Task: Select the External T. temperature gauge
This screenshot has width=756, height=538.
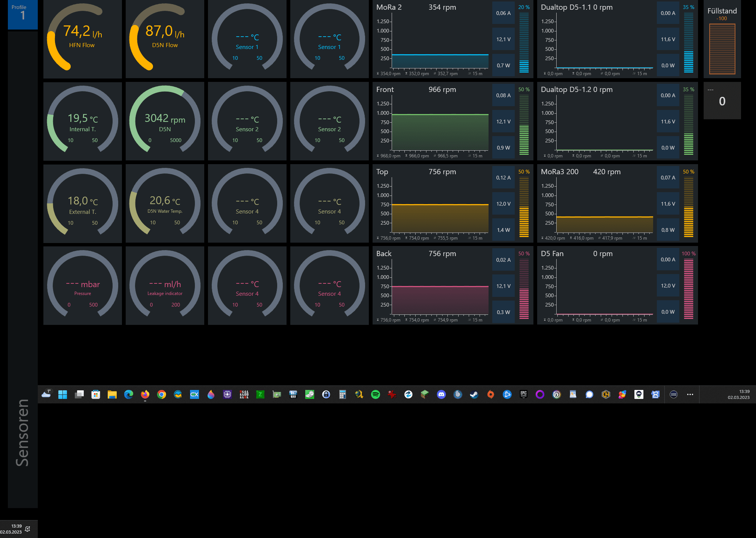Action: pos(83,203)
